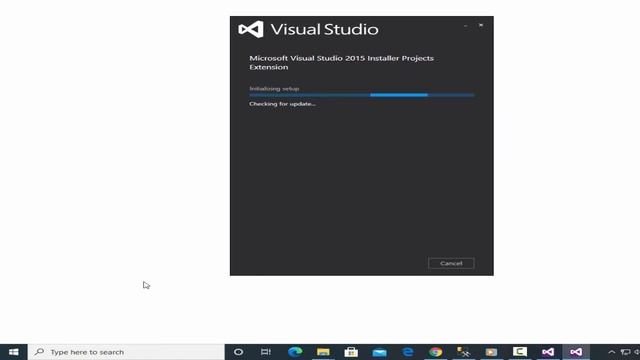Cancel the Visual Studio installer setup
The height and width of the screenshot is (360, 640).
point(451,263)
